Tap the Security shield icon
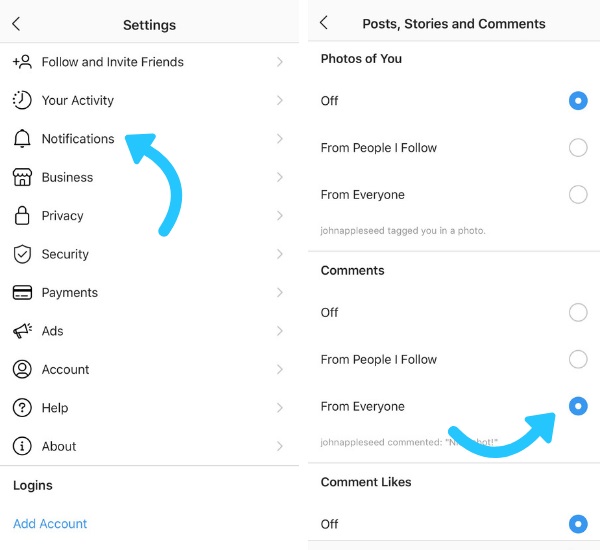This screenshot has width=600, height=550. tap(22, 254)
